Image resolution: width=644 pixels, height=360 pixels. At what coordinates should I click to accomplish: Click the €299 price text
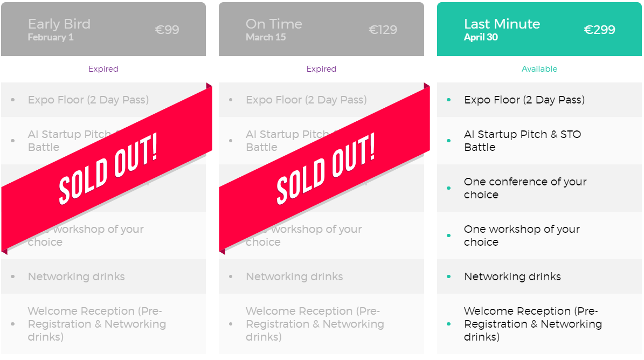tap(599, 30)
